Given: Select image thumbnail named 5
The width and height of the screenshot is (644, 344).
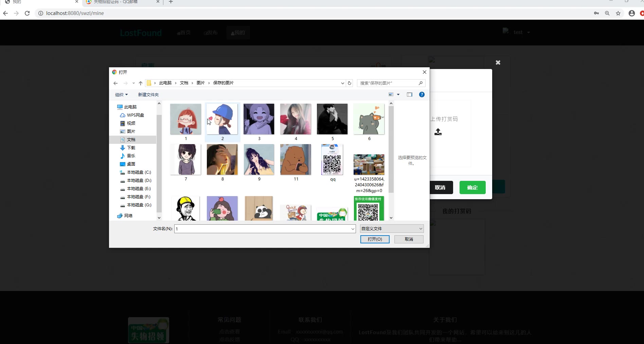Looking at the screenshot, I should click(333, 119).
